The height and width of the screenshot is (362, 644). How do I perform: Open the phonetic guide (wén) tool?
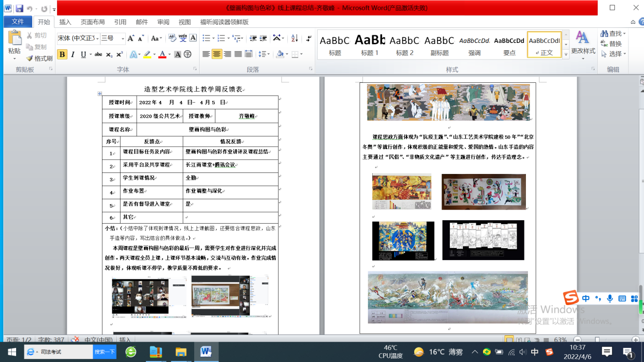click(183, 38)
